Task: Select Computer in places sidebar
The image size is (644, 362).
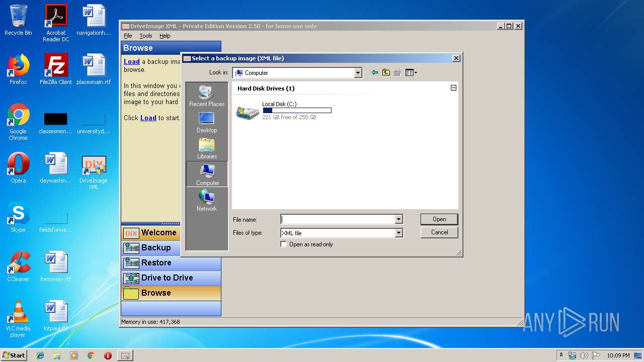Action: pos(207,174)
